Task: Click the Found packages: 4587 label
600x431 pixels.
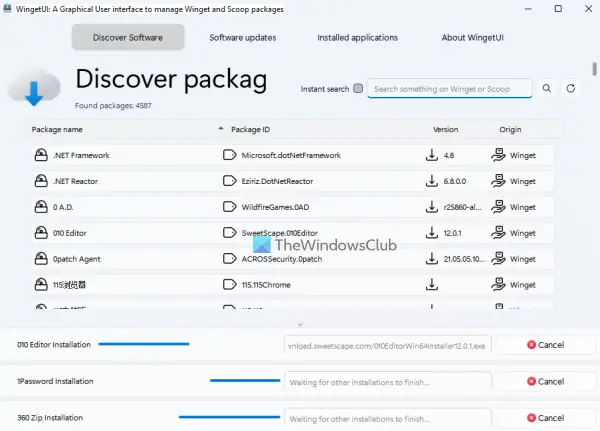Action: (x=113, y=106)
